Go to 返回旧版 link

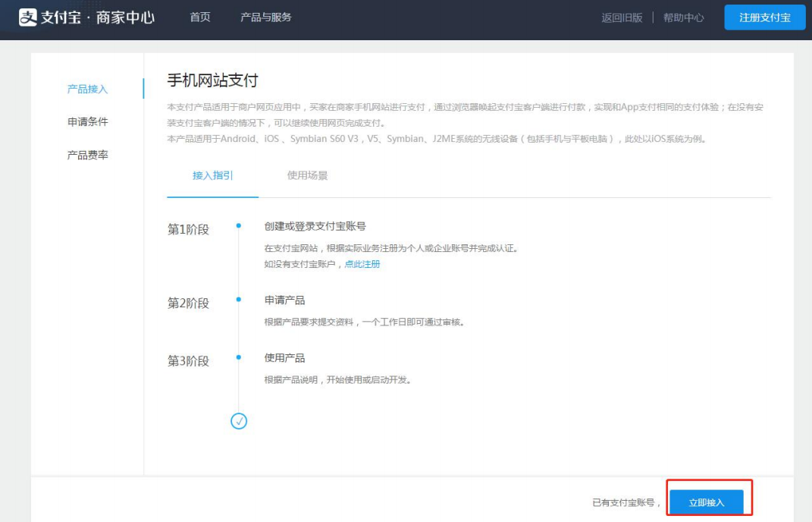point(622,17)
